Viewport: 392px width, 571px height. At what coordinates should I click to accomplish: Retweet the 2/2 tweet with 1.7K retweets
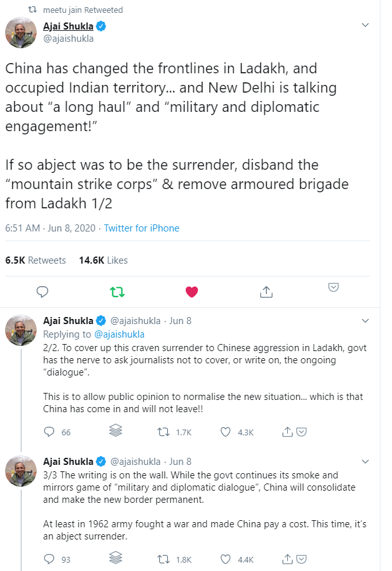164,432
